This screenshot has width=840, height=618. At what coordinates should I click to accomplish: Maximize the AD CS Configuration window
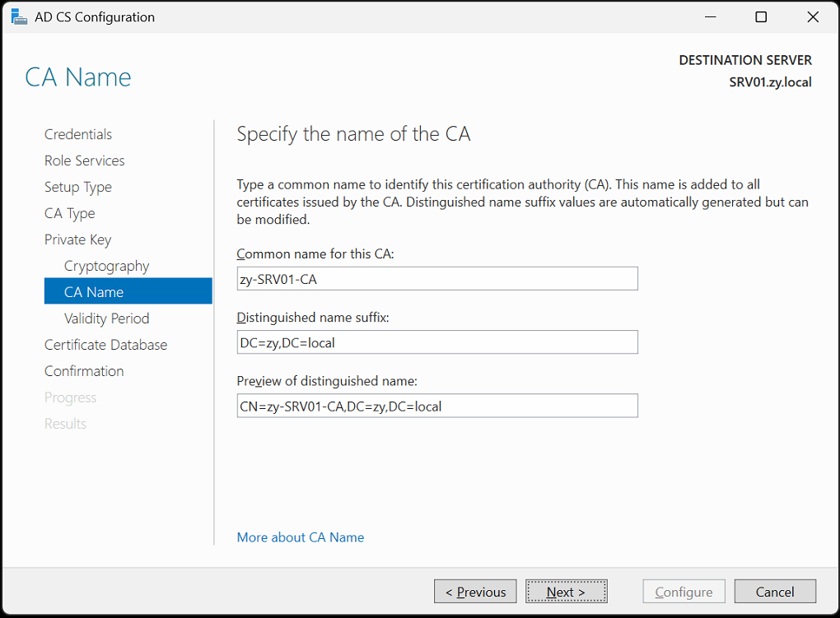tap(761, 17)
